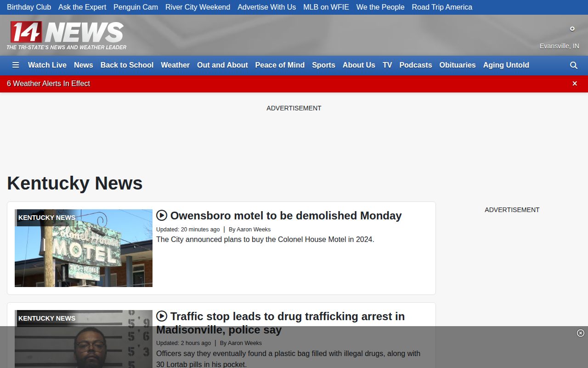Image resolution: width=588 pixels, height=368 pixels.
Task: Click the Colonel House Motel sign thumbnail
Action: point(84,248)
